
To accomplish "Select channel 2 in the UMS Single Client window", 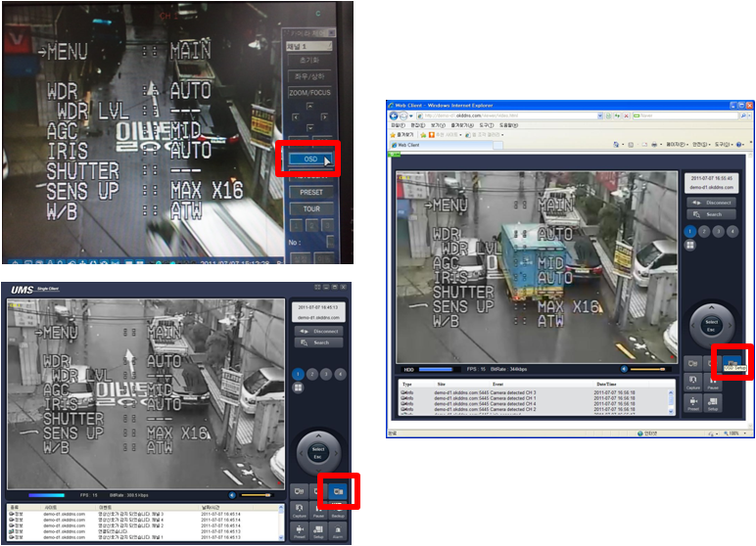I will pyautogui.click(x=312, y=374).
